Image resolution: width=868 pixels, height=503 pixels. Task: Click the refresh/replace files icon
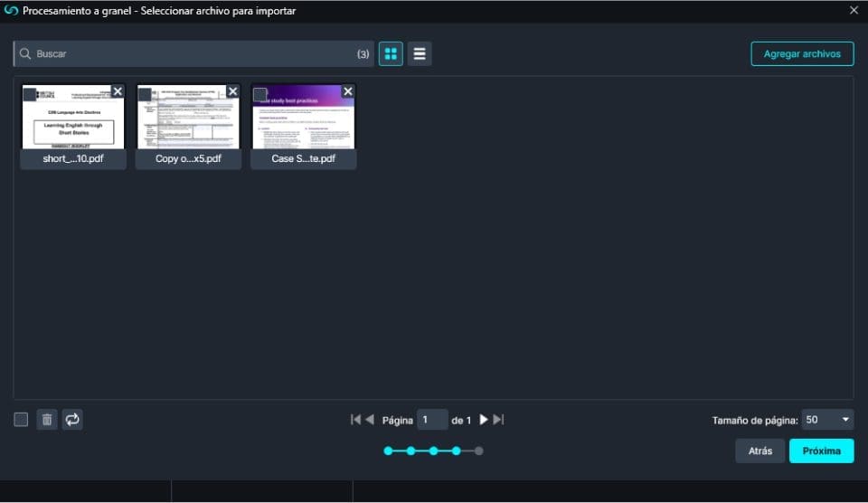[x=72, y=420]
